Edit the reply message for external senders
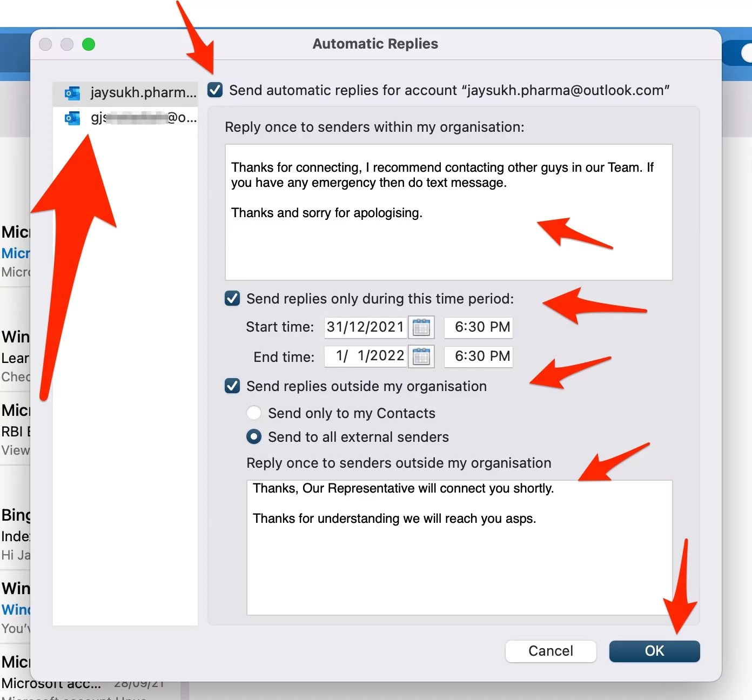752x700 pixels. [x=459, y=546]
